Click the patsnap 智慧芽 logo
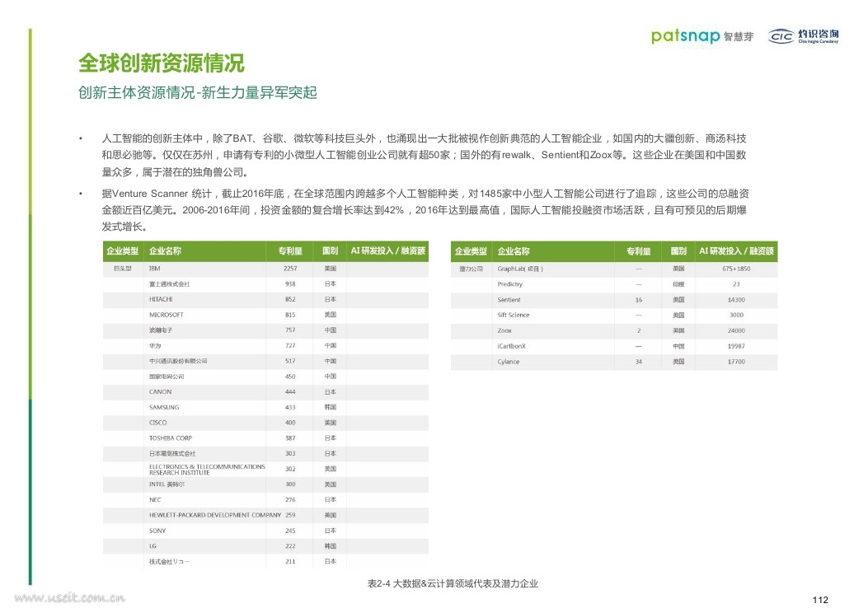Viewport: 868px width, 613px height. pyautogui.click(x=702, y=36)
